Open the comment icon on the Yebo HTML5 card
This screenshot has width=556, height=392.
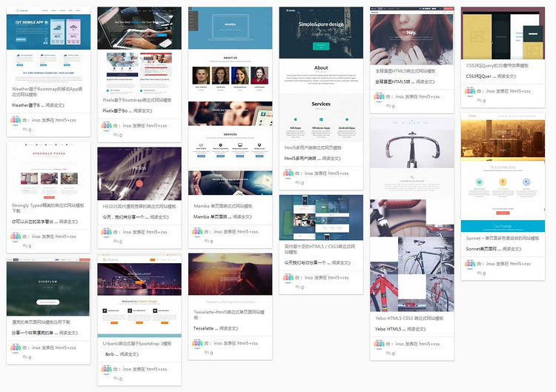click(388, 353)
